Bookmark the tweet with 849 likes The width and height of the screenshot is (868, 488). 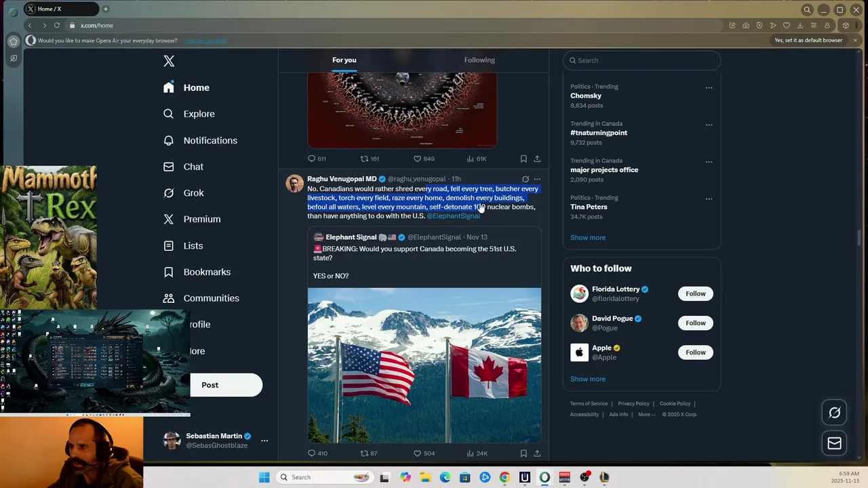524,159
